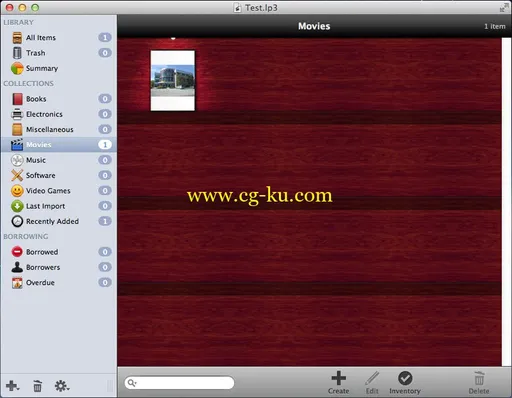Click the Music label
512x398 pixels.
(36, 160)
